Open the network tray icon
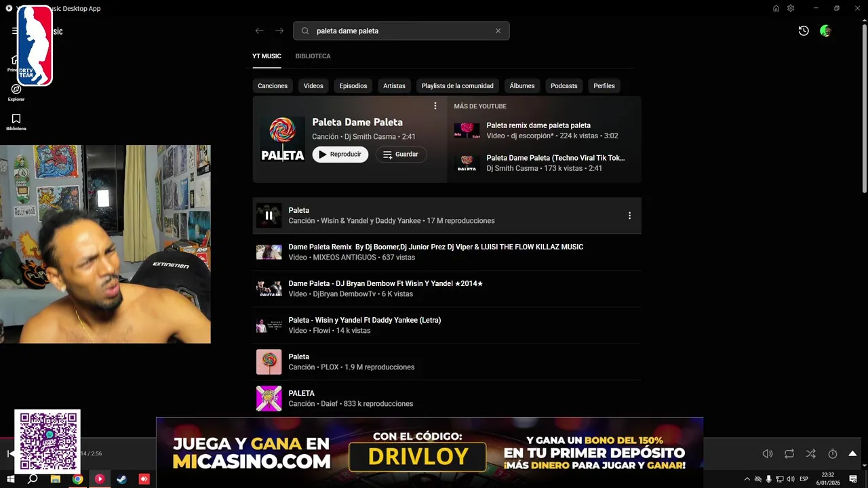868x488 pixels. point(780,479)
